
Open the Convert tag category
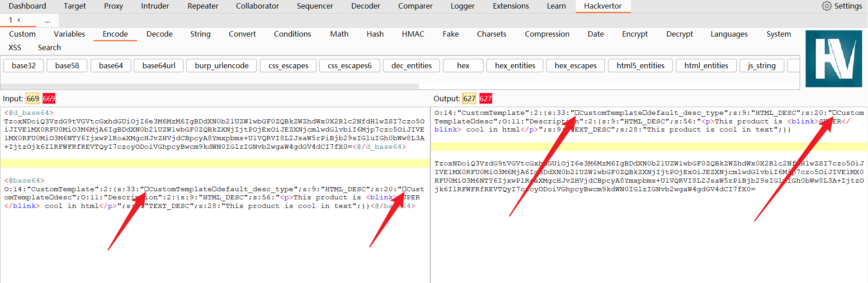click(242, 34)
